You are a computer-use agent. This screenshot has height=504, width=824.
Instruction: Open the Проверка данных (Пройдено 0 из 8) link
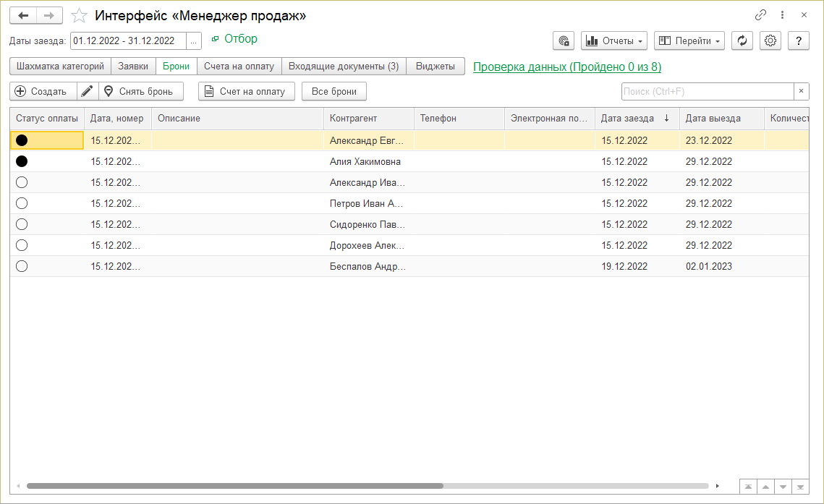click(x=567, y=67)
